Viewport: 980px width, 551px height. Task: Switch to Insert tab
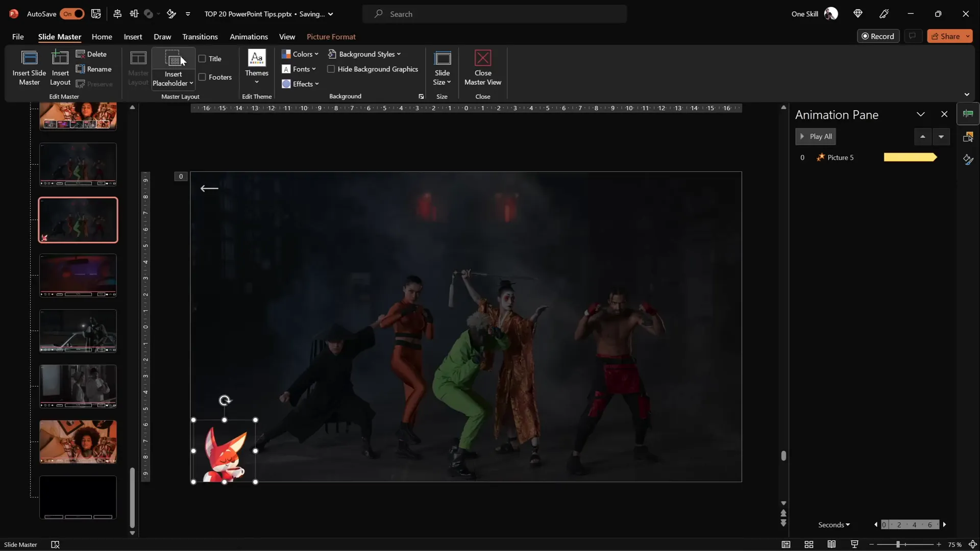[x=133, y=37]
